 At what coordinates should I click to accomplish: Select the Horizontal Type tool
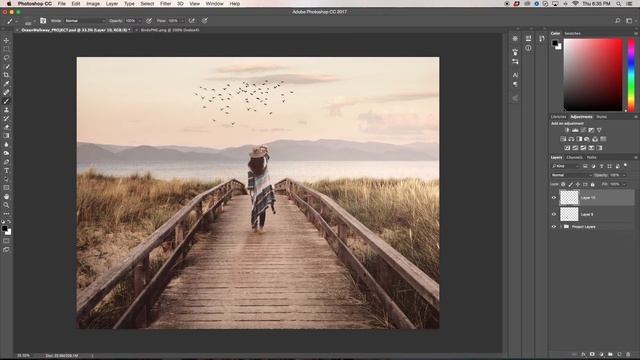[x=6, y=171]
